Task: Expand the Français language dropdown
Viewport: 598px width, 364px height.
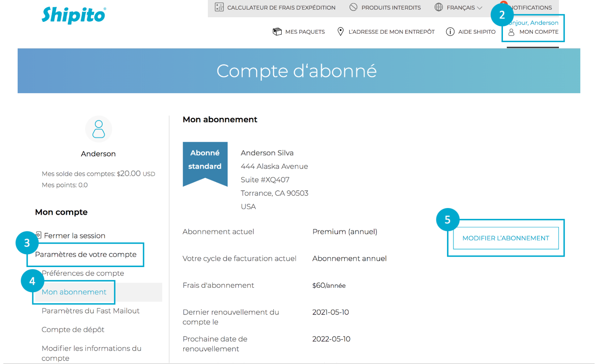Action: pos(464,8)
